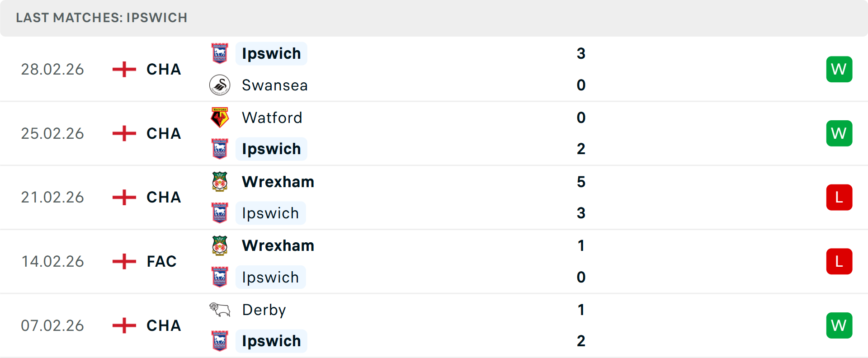This screenshot has width=868, height=358.
Task: Click Wrexham crest in the 21.02.26 match
Action: point(220,182)
